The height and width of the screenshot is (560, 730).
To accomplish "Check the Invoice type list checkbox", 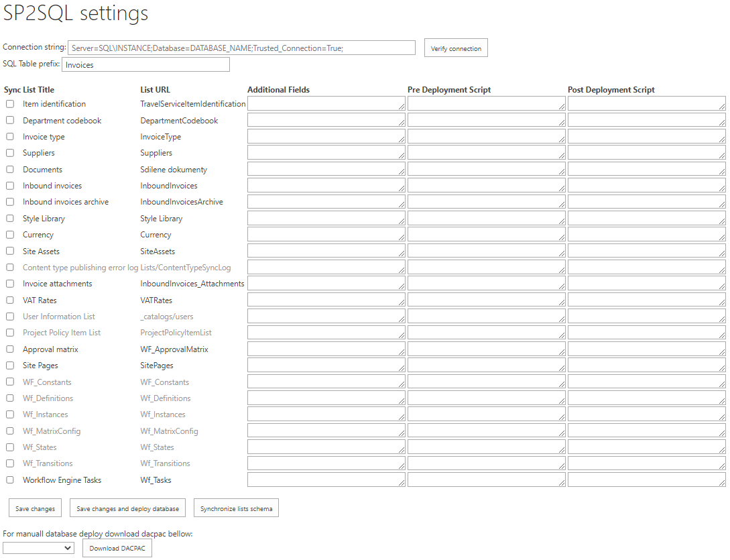I will 10,137.
